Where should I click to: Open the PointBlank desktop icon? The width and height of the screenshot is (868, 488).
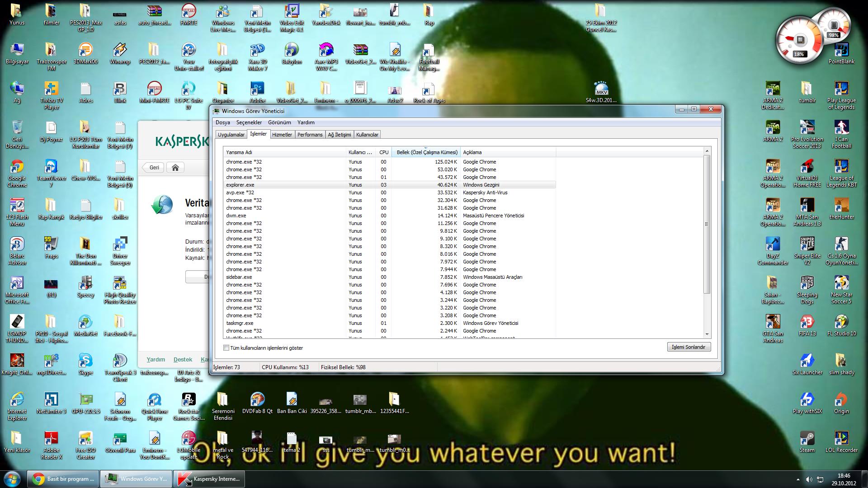coord(841,53)
